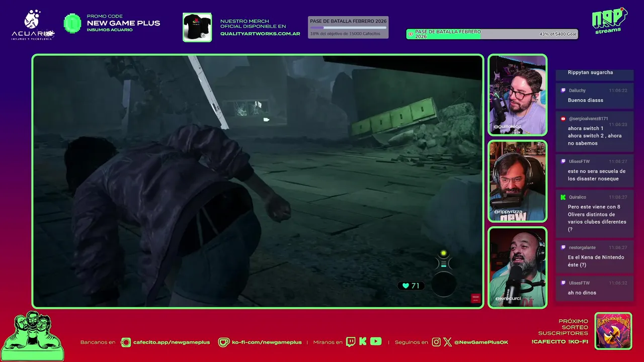Screen dimensions: 644x362
Task: Click the Quiralico username in chat
Action: tap(578, 197)
